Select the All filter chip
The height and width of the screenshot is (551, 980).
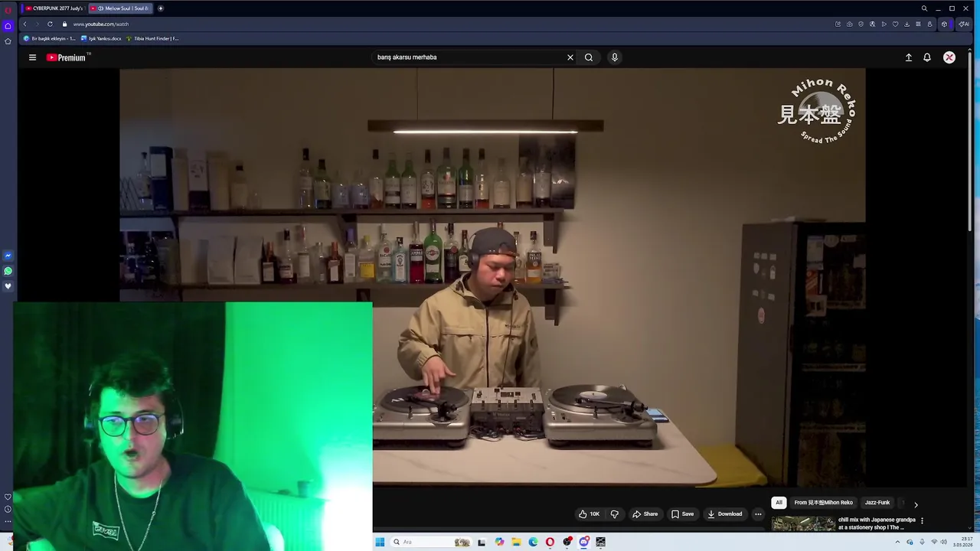tap(779, 503)
